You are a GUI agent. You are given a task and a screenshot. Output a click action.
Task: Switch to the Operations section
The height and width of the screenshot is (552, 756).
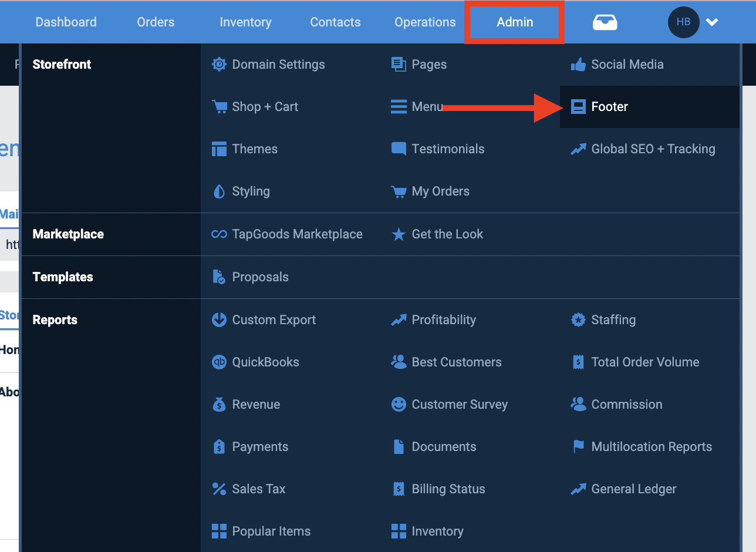tap(424, 22)
